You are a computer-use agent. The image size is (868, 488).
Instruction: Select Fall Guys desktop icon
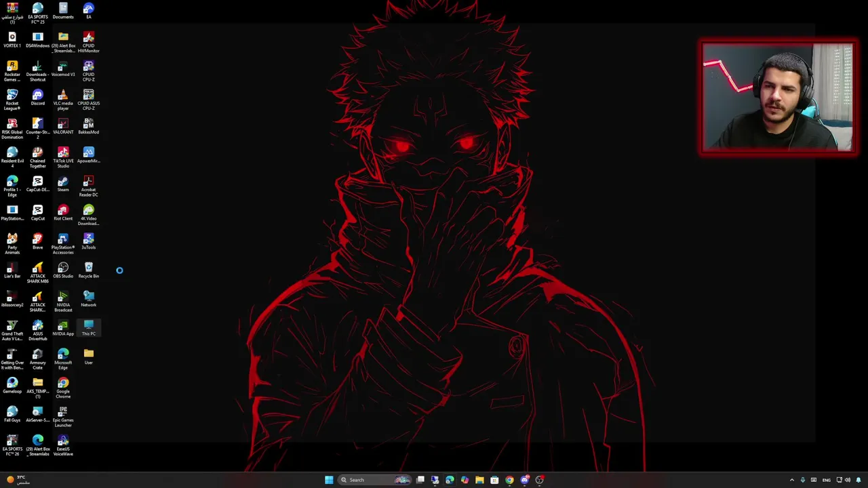coord(12,414)
